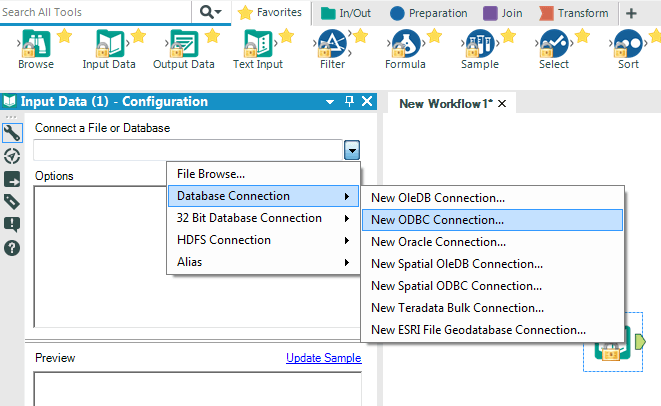
Task: Select the Output Data tool icon
Action: coord(182,45)
